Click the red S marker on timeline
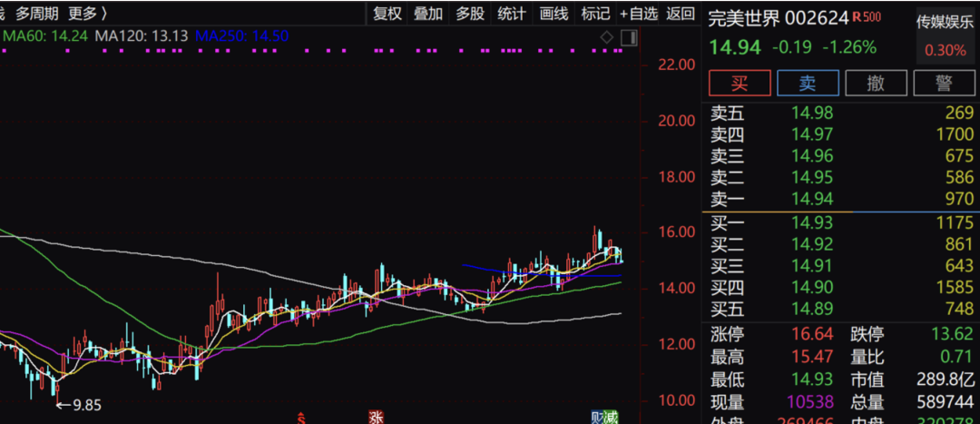 [300, 418]
